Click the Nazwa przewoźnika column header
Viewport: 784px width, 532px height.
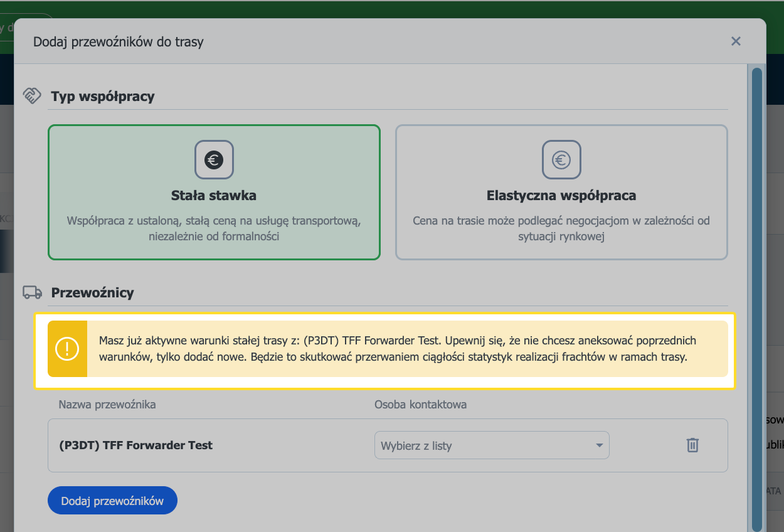pos(107,405)
